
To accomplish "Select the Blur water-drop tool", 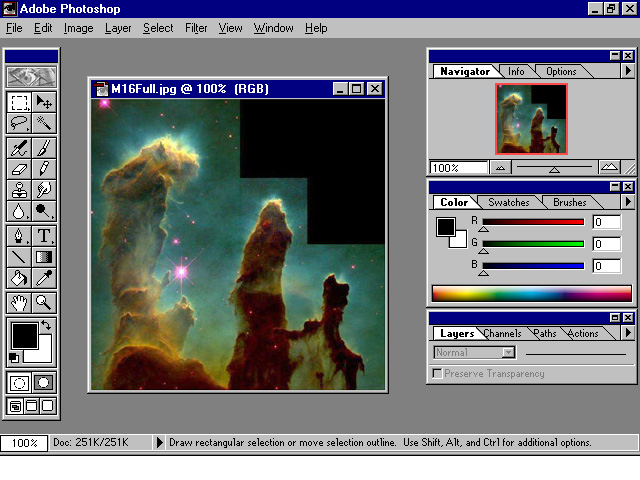I will click(x=19, y=211).
